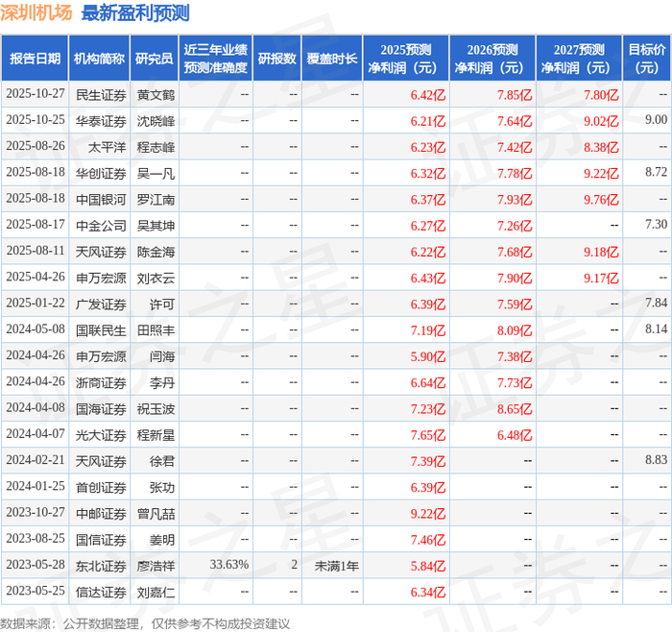Select the 浙商证券 institution cell
This screenshot has width=672, height=632.
tap(101, 382)
